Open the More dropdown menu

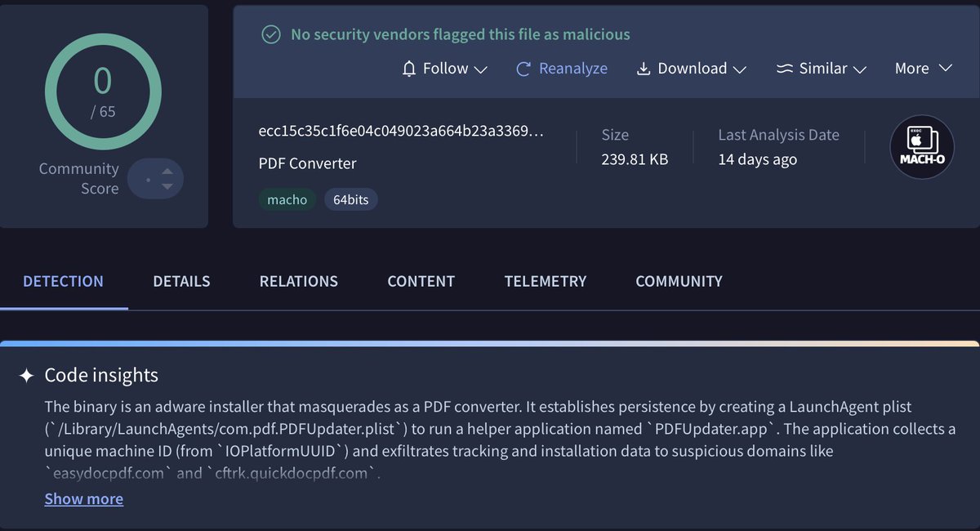pyautogui.click(x=923, y=69)
